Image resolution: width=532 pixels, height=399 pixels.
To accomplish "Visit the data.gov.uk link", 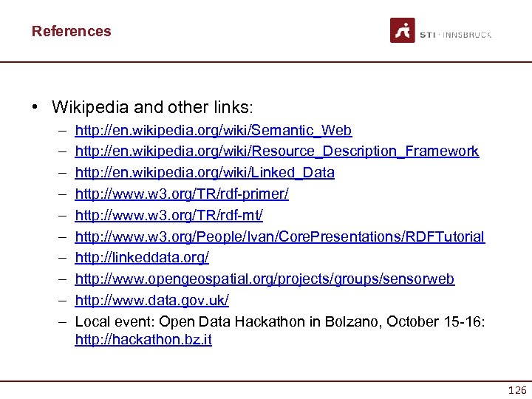I will pyautogui.click(x=152, y=300).
